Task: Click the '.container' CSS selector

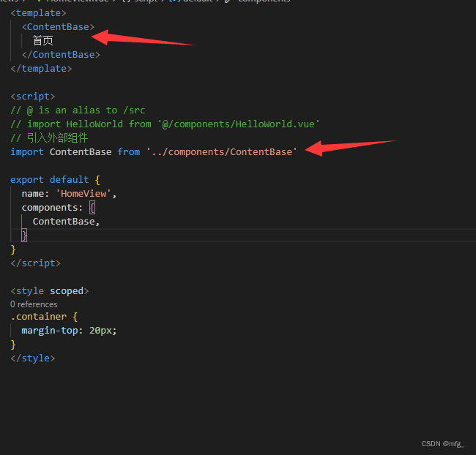Action: pos(39,317)
